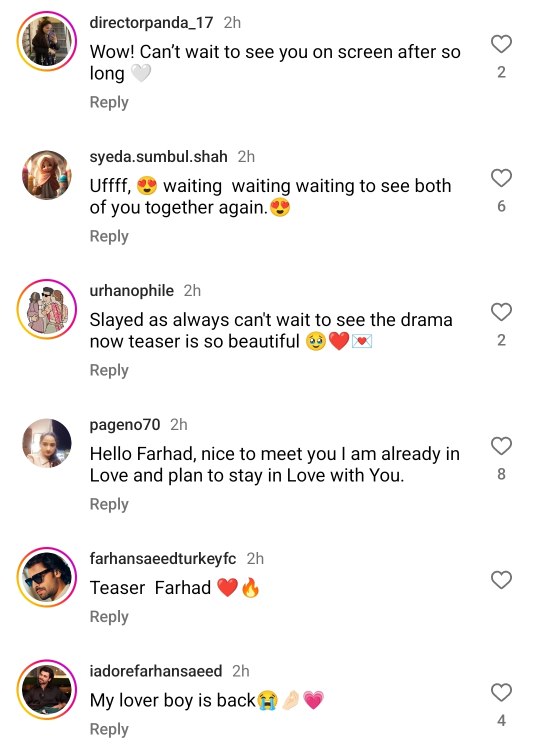This screenshot has width=540, height=756.
Task: Like pageno70's comment
Action: pyautogui.click(x=500, y=446)
